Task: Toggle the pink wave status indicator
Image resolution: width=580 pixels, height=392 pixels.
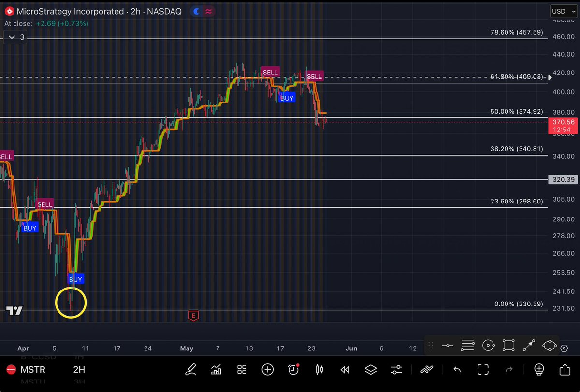Action: [x=208, y=11]
